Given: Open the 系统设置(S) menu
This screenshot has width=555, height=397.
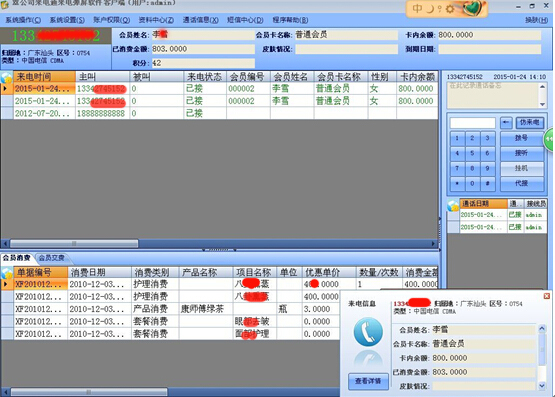Looking at the screenshot, I should click(x=67, y=20).
